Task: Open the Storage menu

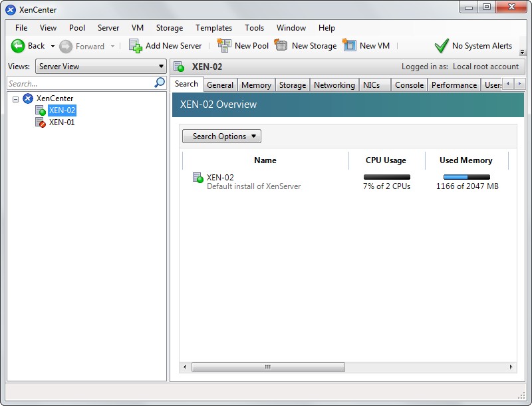Action: pyautogui.click(x=170, y=28)
